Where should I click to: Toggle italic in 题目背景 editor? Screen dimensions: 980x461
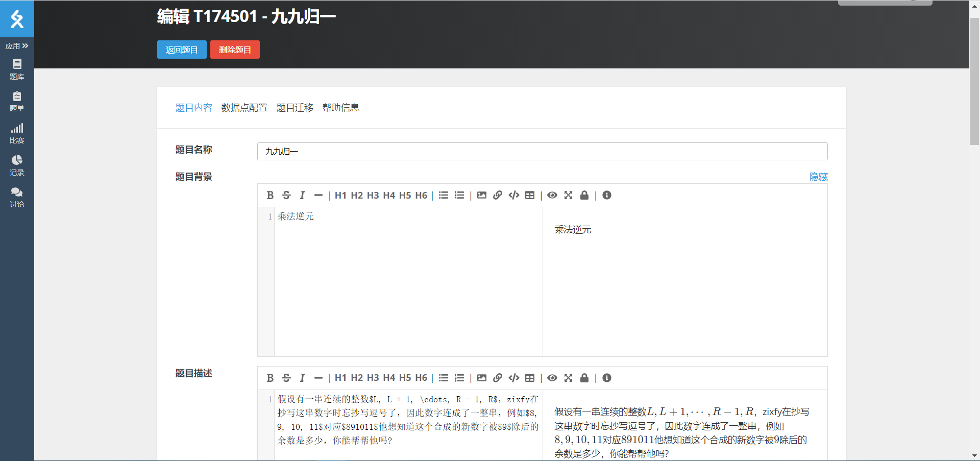[302, 195]
